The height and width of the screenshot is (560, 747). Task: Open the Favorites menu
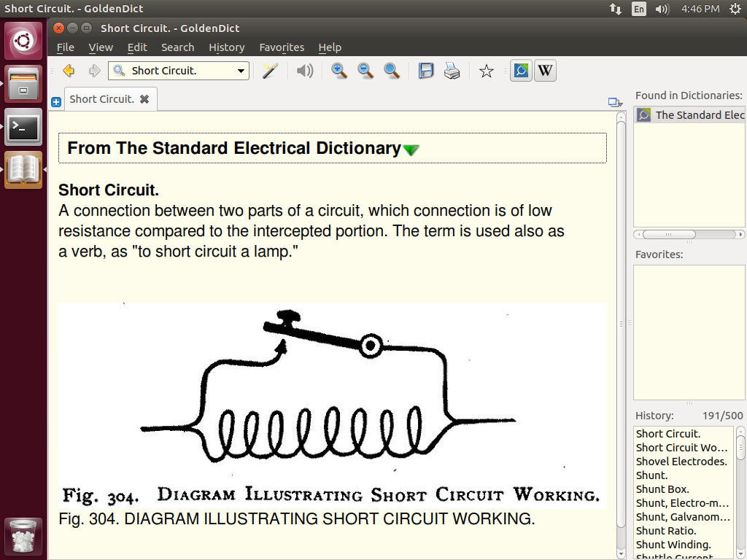[x=282, y=47]
